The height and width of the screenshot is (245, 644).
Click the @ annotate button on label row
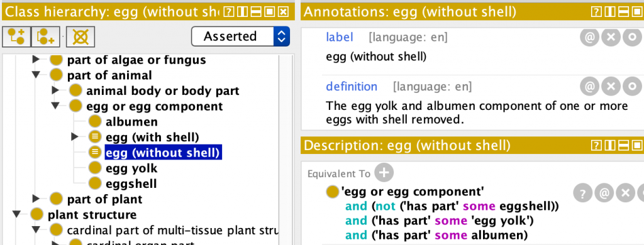590,38
